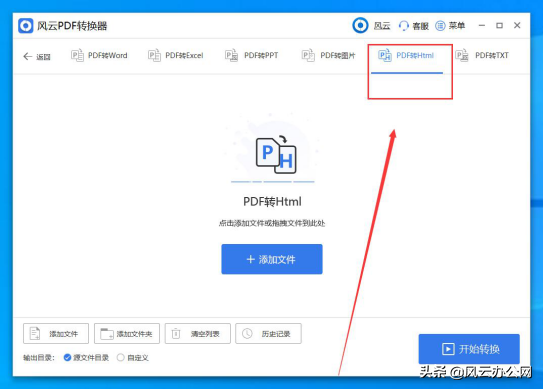Click the trash icon in 清空列表
Viewport: 544px width, 390px height.
(176, 334)
